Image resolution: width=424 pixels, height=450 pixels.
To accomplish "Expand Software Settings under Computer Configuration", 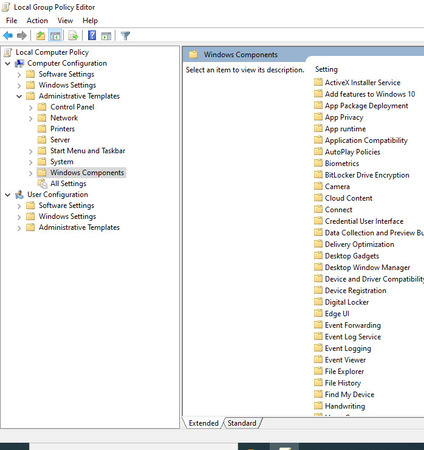I will [19, 74].
